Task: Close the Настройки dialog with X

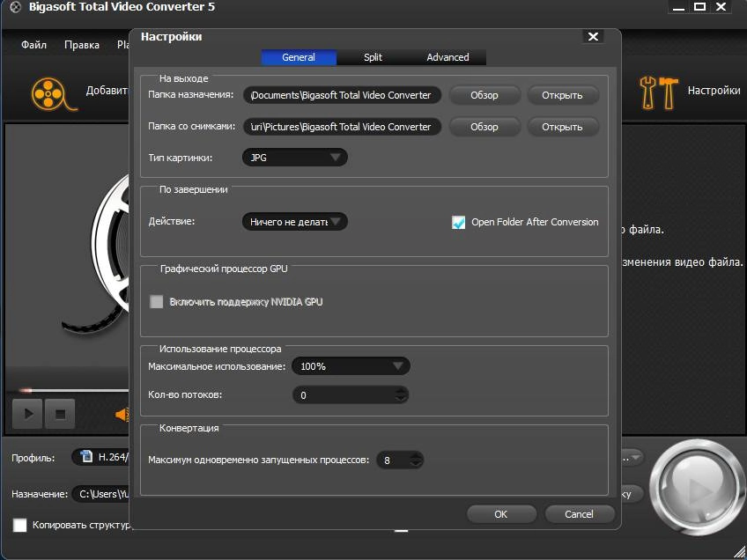Action: 593,37
